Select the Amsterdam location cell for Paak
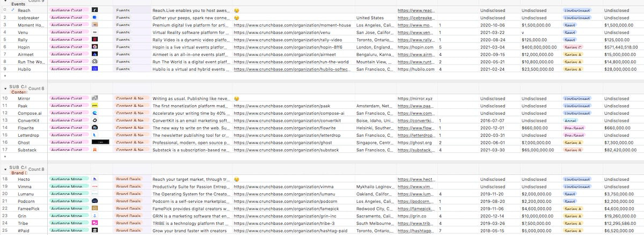Viewport: 644px width, 235px height. [375, 106]
